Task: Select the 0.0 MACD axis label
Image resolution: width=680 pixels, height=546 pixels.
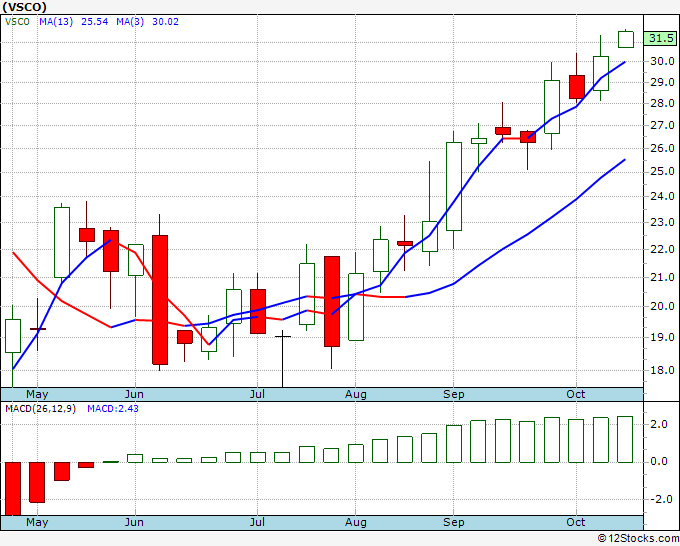Action: point(659,461)
